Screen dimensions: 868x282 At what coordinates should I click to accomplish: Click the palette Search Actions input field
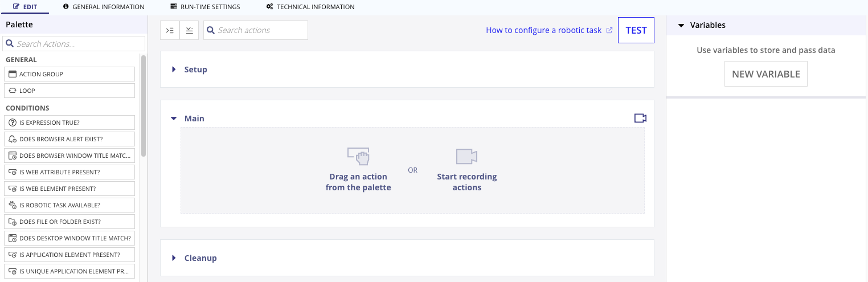pos(74,44)
